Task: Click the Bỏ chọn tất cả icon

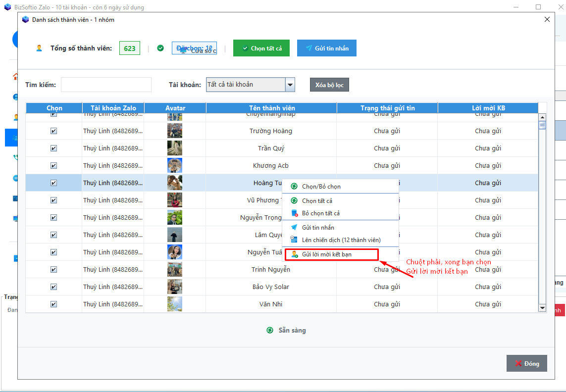Action: [294, 213]
